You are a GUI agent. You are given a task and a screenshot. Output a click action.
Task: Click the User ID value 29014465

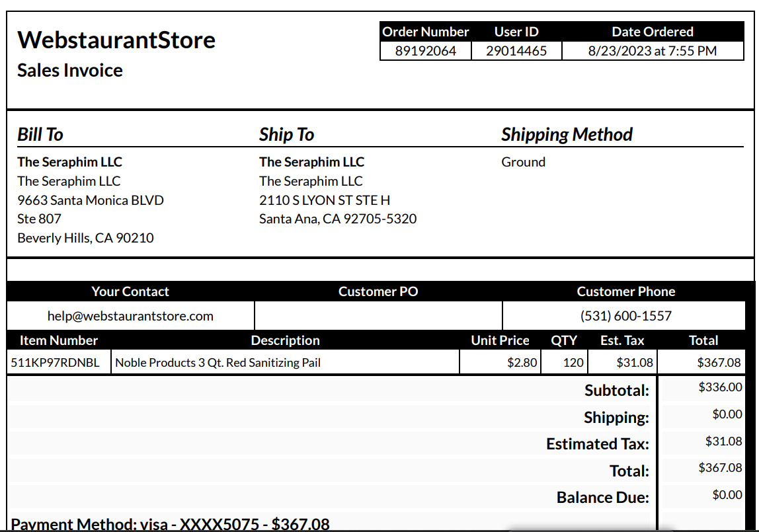click(516, 51)
